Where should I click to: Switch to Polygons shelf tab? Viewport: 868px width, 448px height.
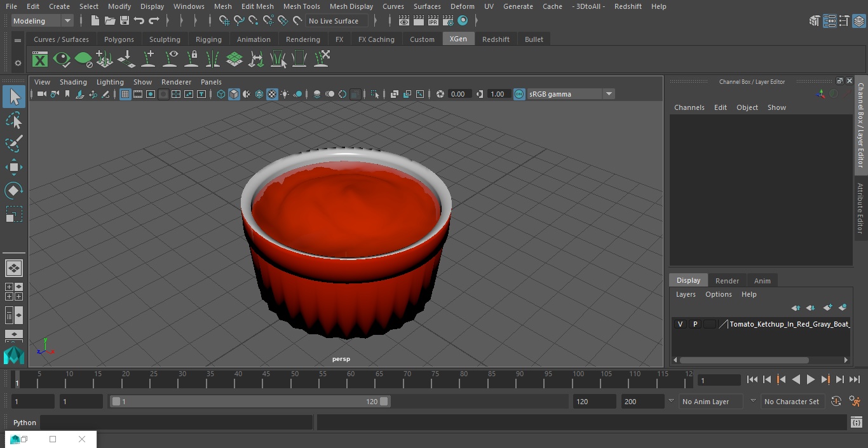(119, 39)
